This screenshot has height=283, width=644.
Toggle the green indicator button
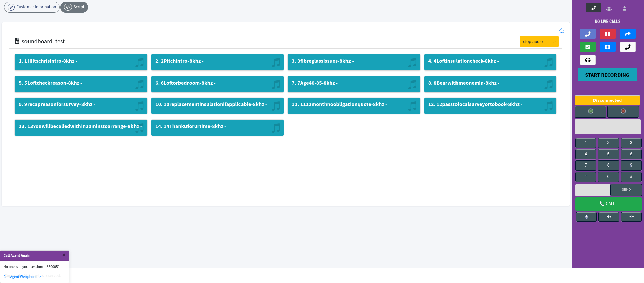590,111
